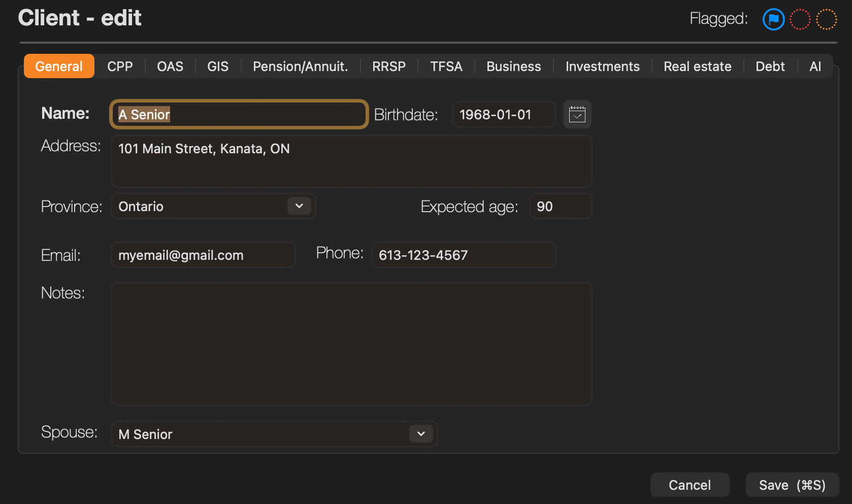Click the Name field containing A Senior
This screenshot has height=504, width=852.
(239, 114)
